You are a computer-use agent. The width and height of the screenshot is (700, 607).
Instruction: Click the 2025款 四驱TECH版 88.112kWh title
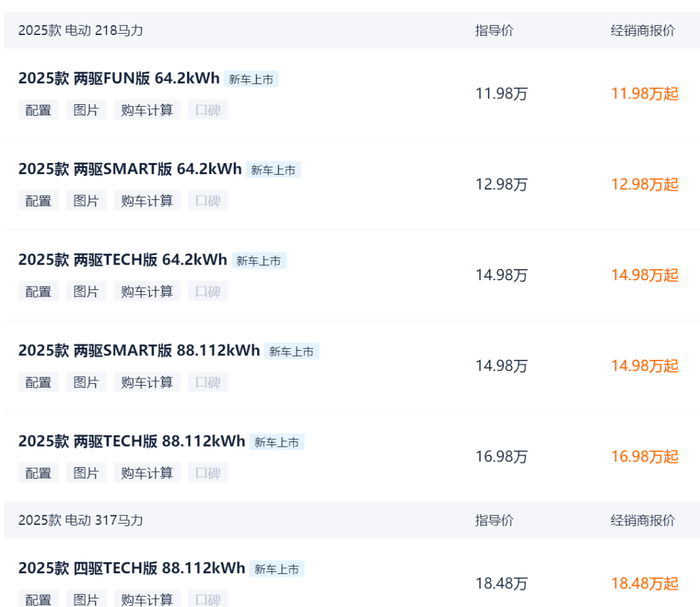131,568
